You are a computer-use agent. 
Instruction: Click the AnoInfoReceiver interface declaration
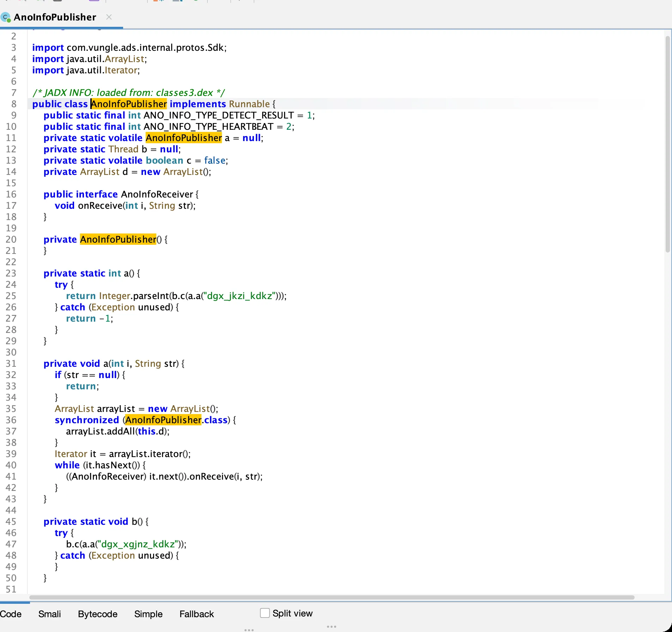pos(157,194)
